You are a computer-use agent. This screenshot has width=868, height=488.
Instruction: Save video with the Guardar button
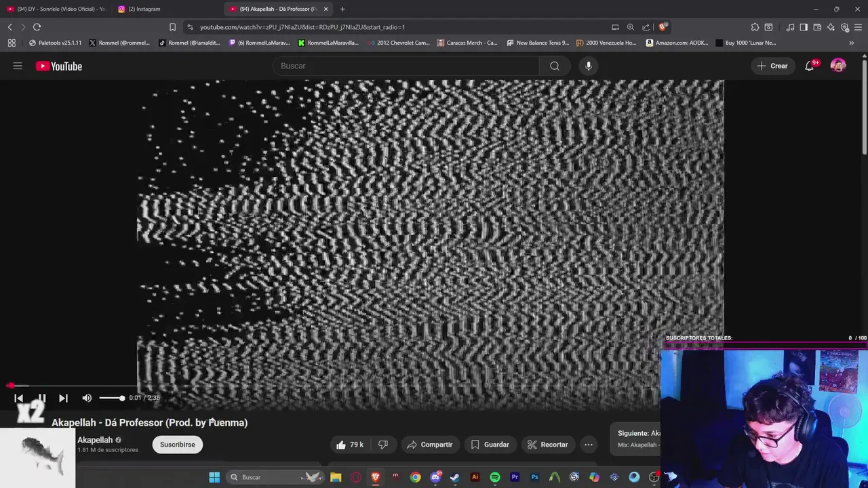490,445
